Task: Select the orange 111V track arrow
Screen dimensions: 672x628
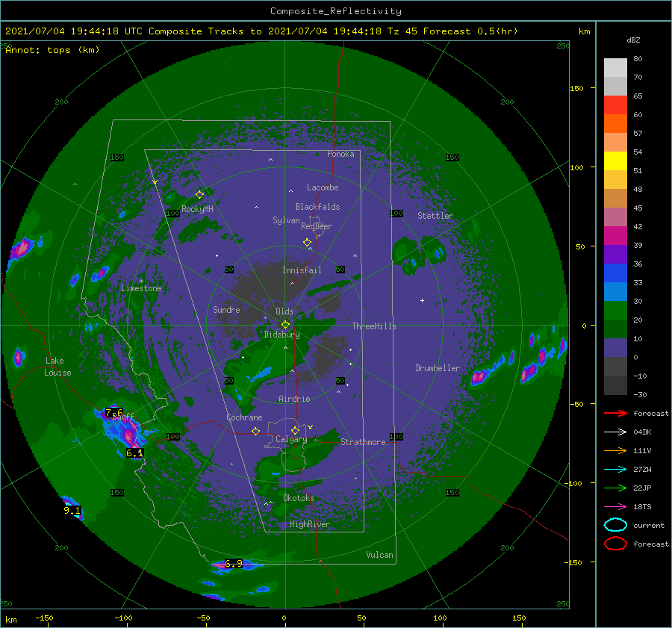Action: [x=615, y=450]
